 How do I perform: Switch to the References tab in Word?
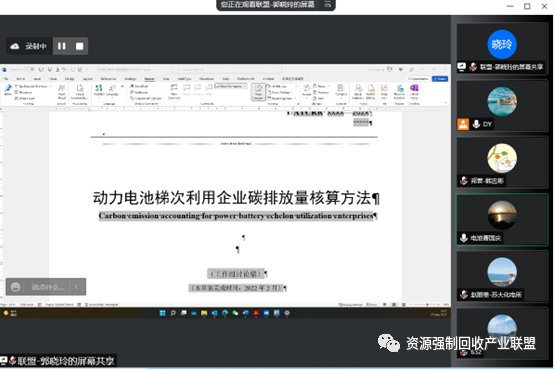point(108,79)
